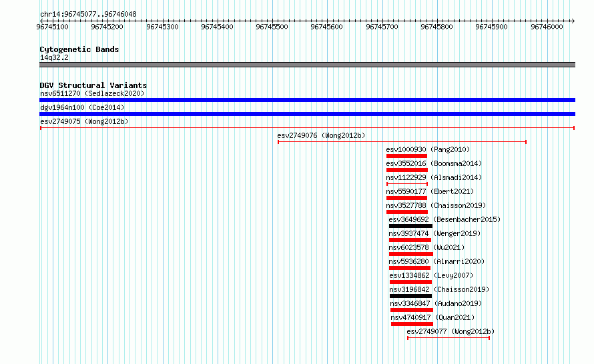Click the esv1000930 (Pang2010) label

click(428, 149)
